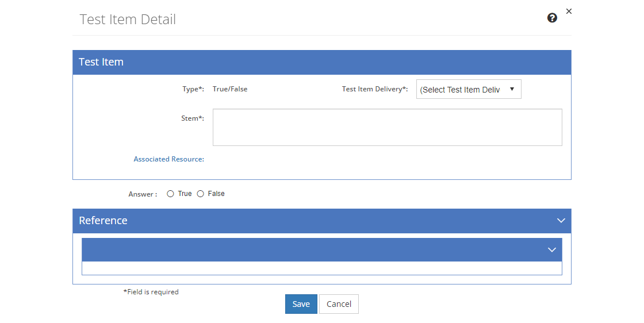Click the Reference header title text
This screenshot has width=644, height=323.
[x=103, y=220]
